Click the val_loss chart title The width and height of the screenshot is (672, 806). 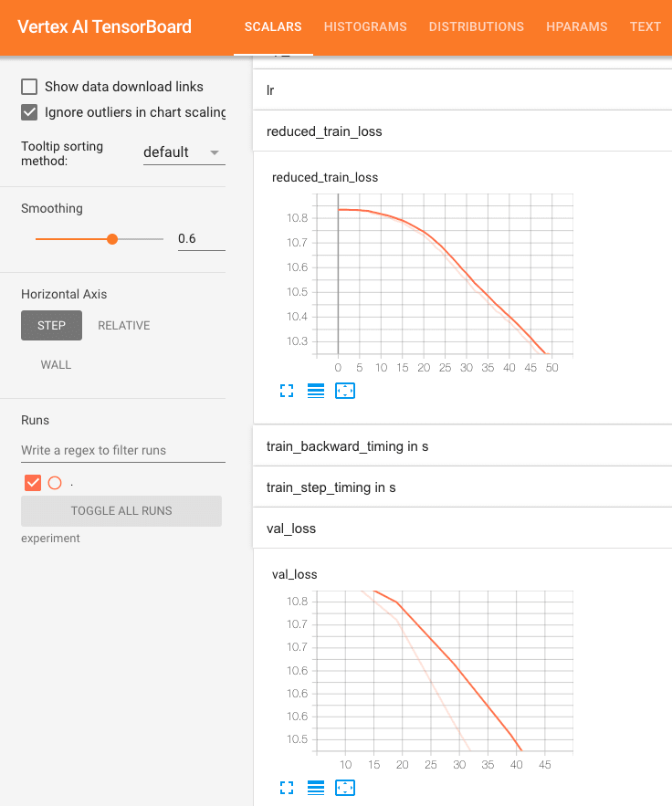tap(295, 574)
